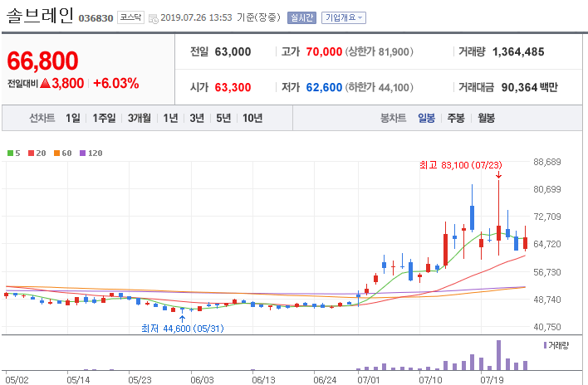Open the 기업개요 dropdown

point(344,17)
